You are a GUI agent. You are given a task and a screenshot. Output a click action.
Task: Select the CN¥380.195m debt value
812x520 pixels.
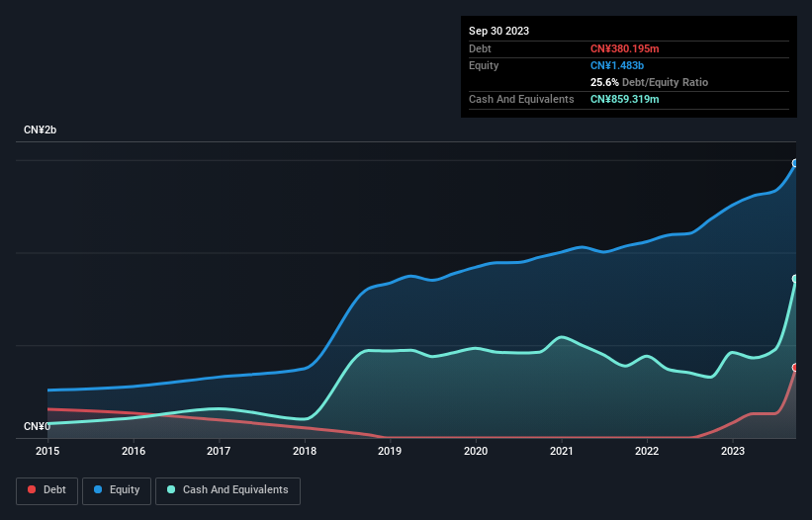pos(624,48)
